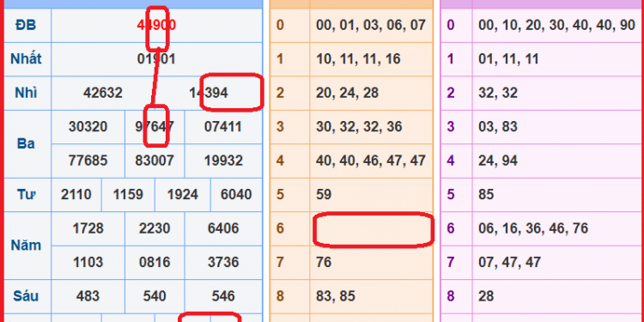Screen dimensions: 644x322
Task: Click head digit 5 in the orange table
Action: pos(280,194)
